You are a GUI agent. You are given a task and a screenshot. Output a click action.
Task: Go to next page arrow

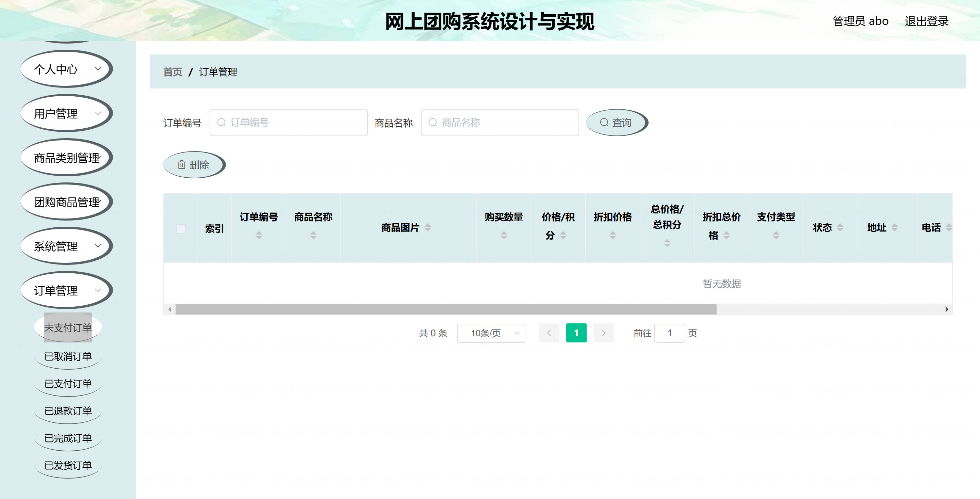click(603, 333)
